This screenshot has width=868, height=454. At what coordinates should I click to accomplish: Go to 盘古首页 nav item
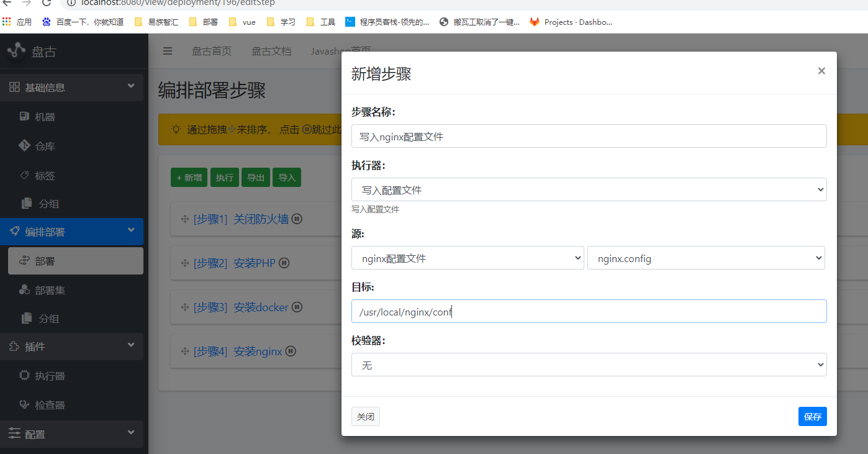point(211,51)
